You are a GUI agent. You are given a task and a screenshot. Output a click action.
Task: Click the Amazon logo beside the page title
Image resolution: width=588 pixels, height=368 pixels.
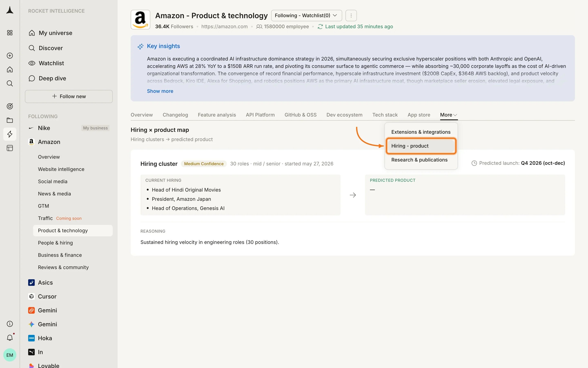click(140, 20)
